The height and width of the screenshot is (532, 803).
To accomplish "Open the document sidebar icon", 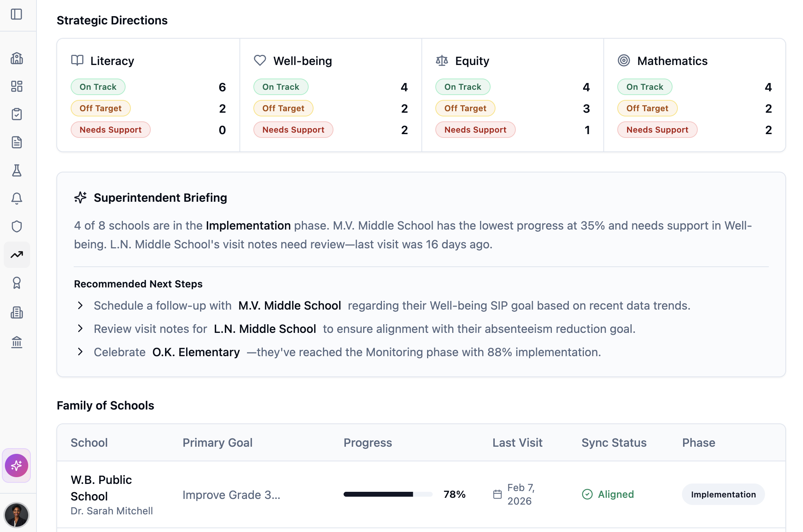I will (x=17, y=142).
